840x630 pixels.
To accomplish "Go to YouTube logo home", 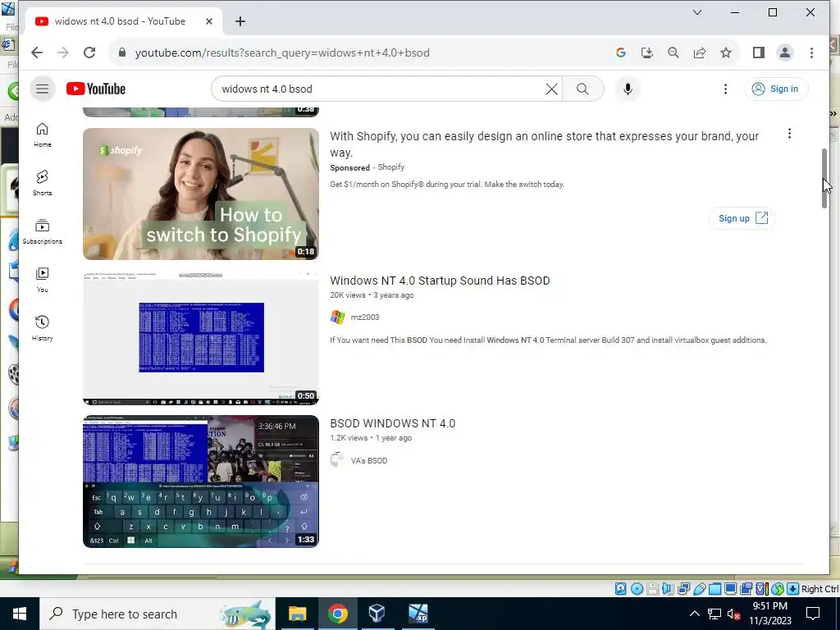I will click(96, 89).
